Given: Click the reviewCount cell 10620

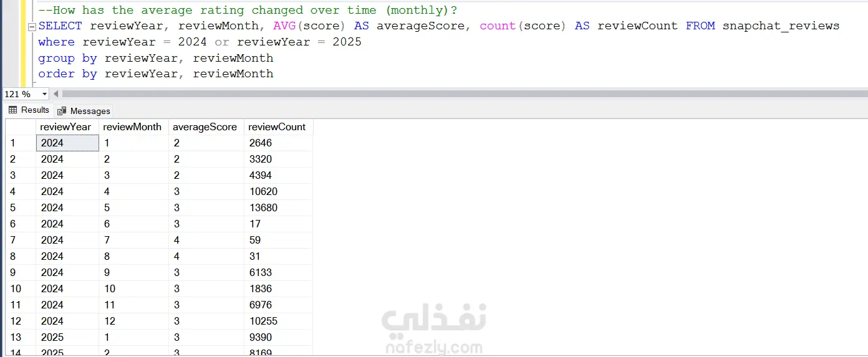Looking at the screenshot, I should (x=278, y=192).
